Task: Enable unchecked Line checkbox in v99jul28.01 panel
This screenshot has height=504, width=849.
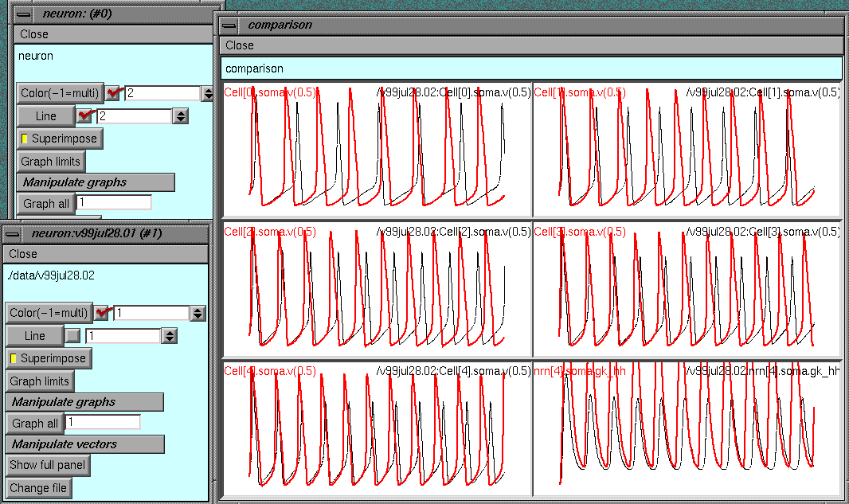Action: pyautogui.click(x=73, y=336)
